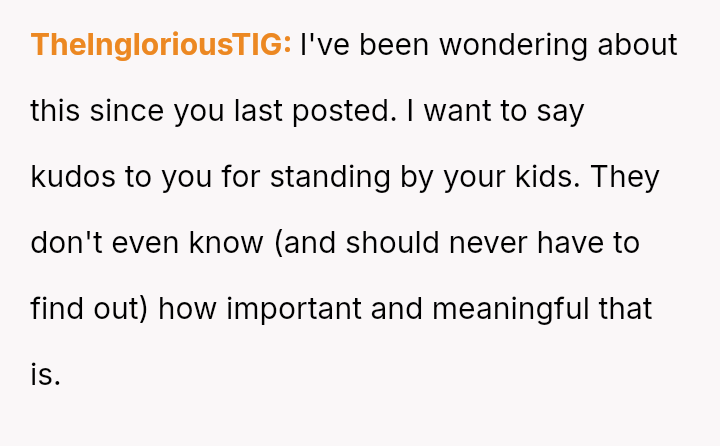Viewport: 720px width, 446px height.
Task: Click the word "I've" after the username
Action: point(322,45)
